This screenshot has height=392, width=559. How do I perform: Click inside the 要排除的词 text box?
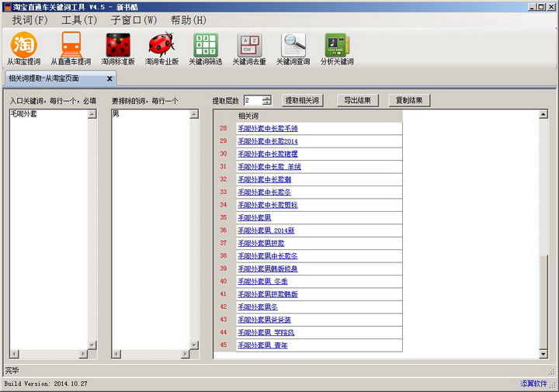(151, 230)
